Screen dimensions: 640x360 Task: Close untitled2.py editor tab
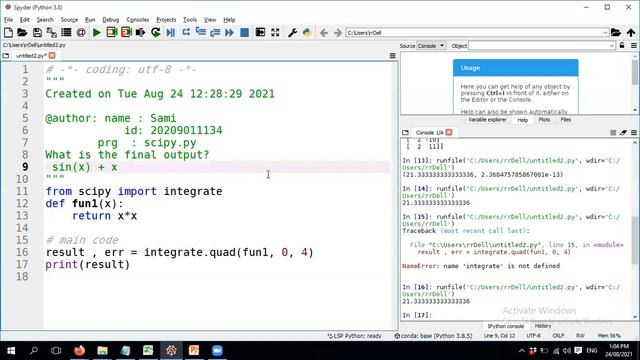tap(52, 56)
